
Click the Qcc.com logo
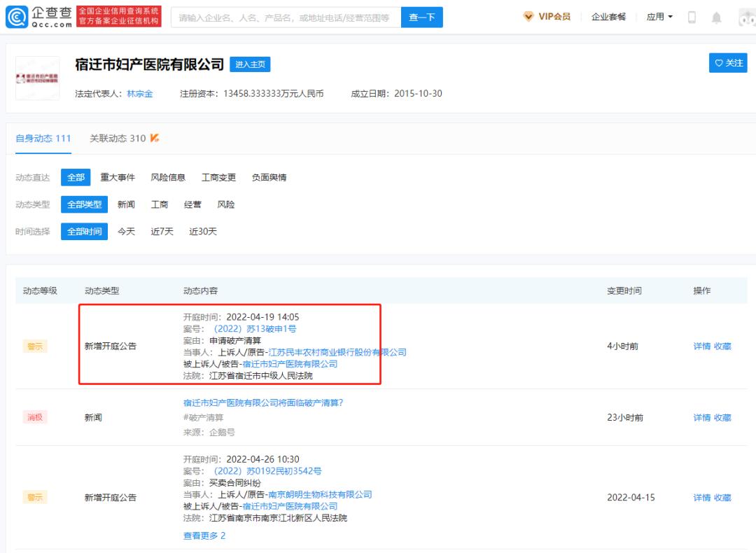tap(38, 15)
